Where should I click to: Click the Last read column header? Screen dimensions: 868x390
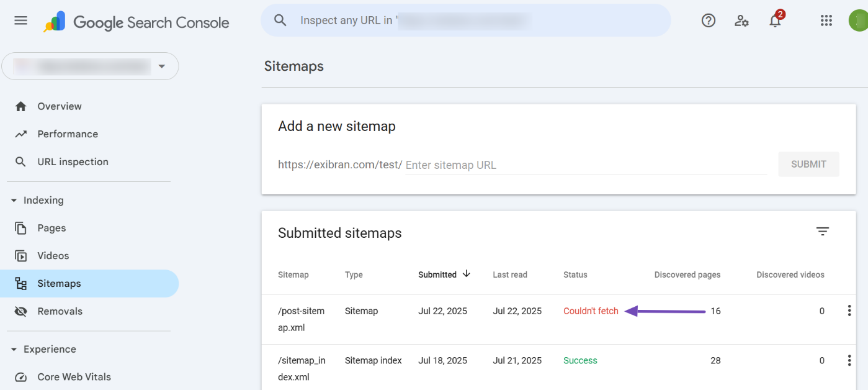click(510, 274)
